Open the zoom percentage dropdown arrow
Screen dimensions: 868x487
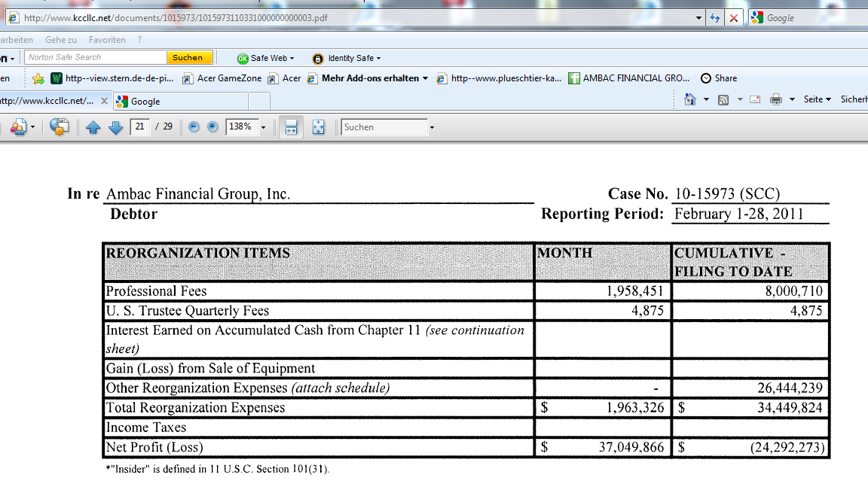tap(264, 127)
